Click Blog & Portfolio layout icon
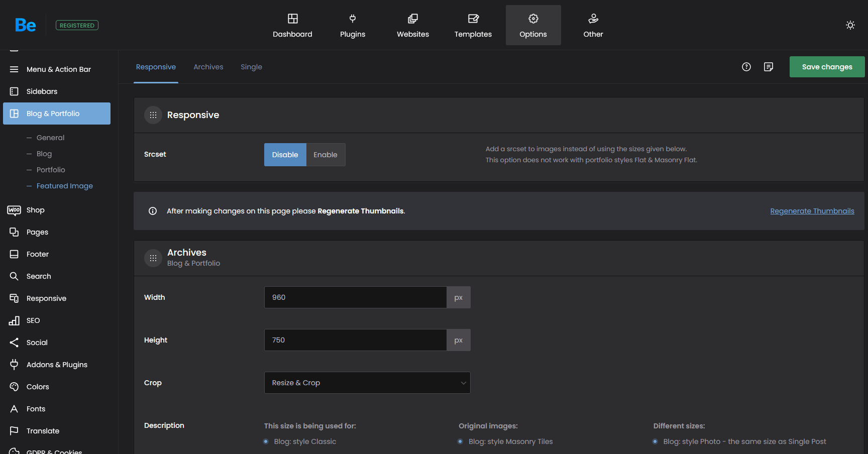 14,113
